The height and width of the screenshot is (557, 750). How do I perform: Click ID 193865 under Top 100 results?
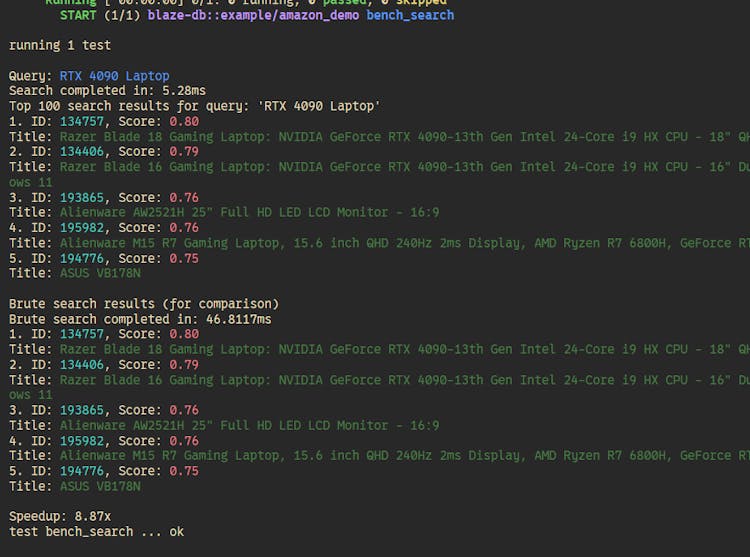click(x=83, y=198)
